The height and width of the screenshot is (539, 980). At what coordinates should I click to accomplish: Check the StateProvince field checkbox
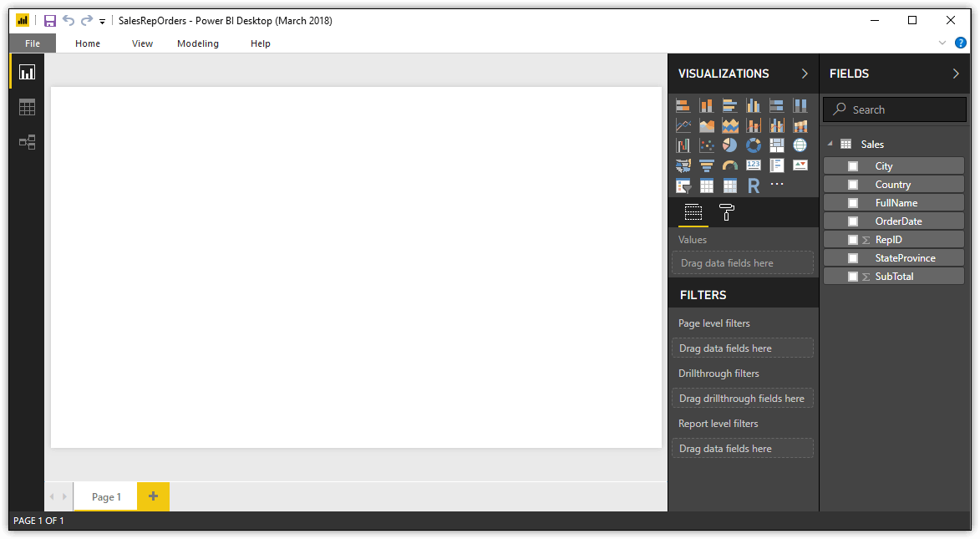pyautogui.click(x=852, y=258)
